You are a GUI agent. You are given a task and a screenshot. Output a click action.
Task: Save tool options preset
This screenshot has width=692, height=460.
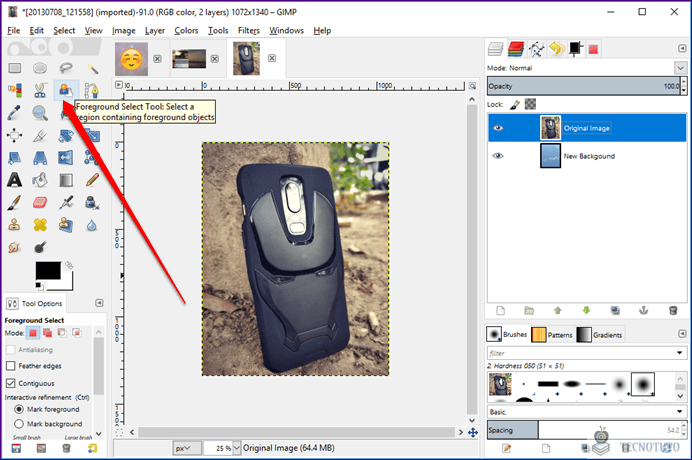16,449
